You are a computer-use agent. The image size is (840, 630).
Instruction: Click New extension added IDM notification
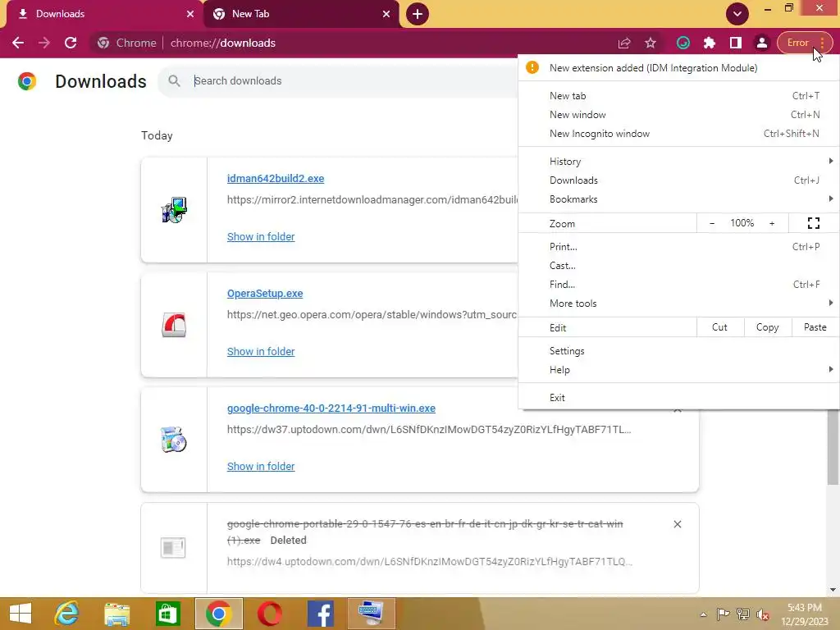(x=678, y=68)
